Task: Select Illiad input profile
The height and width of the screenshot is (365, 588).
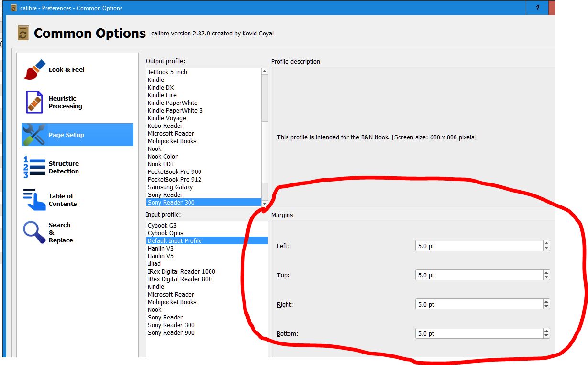Action: 207,263
